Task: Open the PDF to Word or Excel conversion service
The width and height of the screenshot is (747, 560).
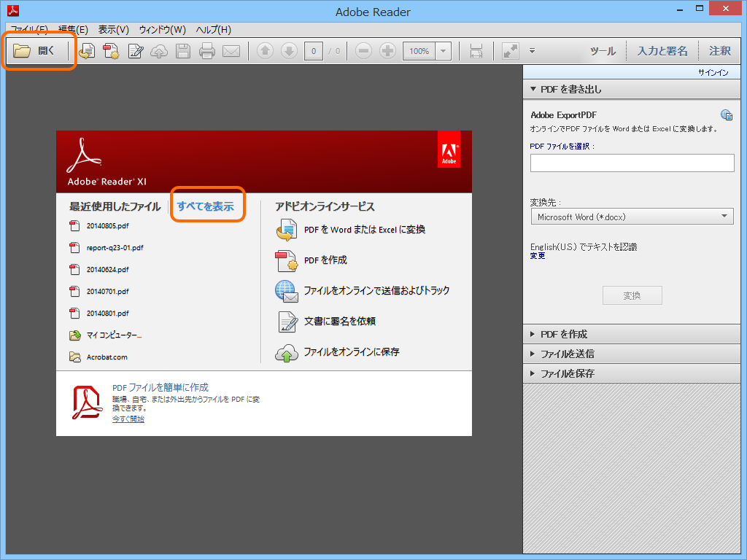Action: tap(350, 230)
